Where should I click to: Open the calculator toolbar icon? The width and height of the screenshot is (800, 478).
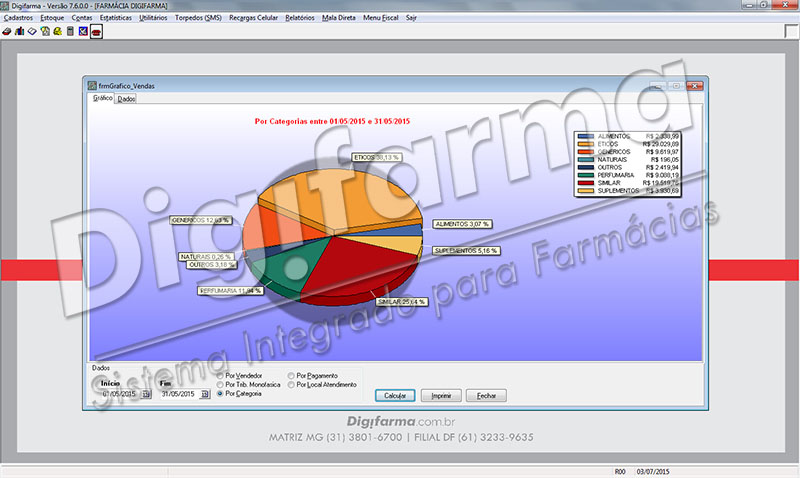coord(70,32)
